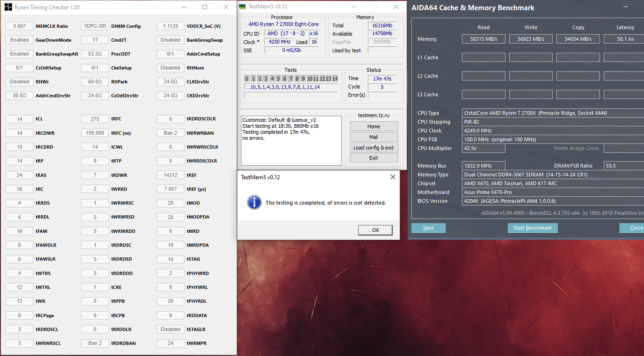This screenshot has height=356, width=644.
Task: Maximize the Ryzen Timing Checker window
Action: pyautogui.click(x=205, y=8)
